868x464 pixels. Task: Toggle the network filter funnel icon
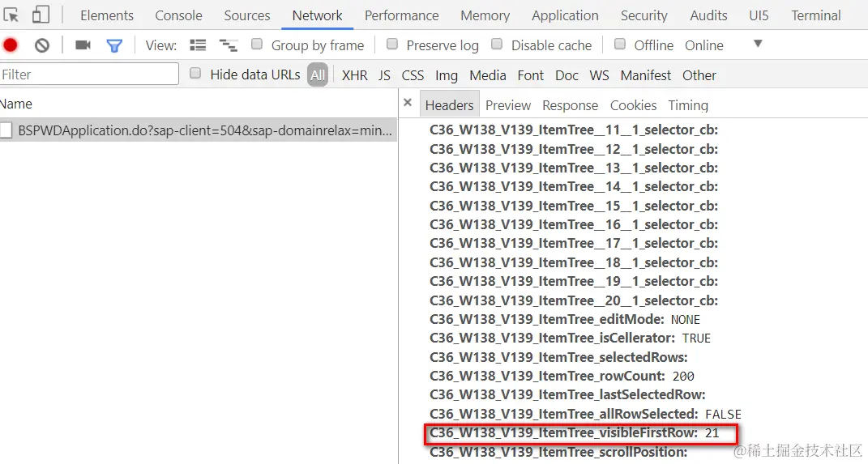coord(114,45)
